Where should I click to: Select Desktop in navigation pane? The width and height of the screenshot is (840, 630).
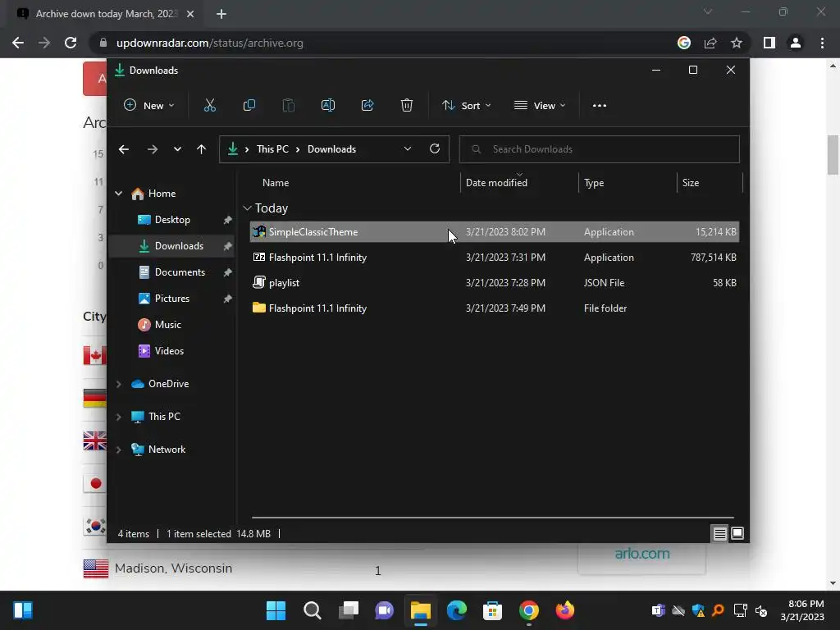tap(171, 220)
